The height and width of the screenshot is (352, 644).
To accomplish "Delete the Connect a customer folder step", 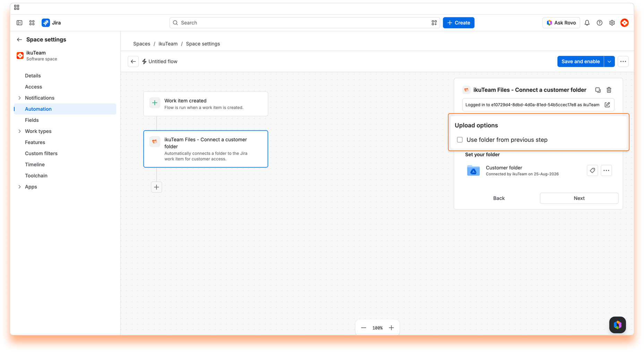I will click(609, 90).
